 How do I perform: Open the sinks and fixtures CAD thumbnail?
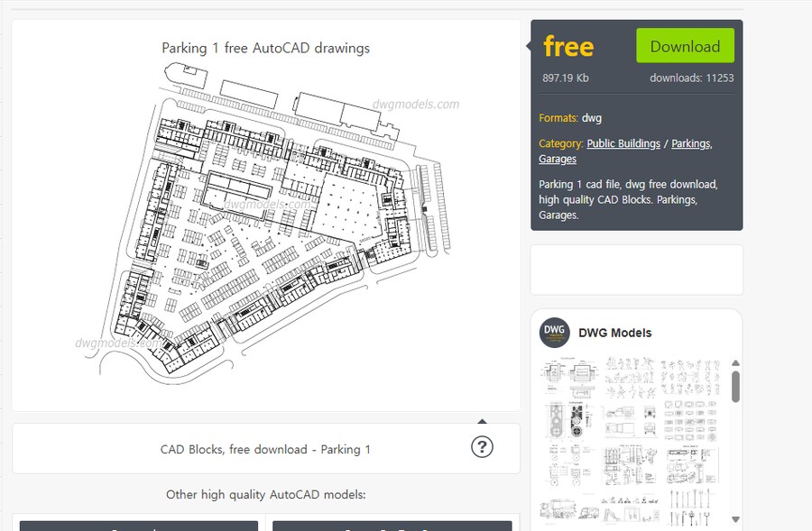click(x=691, y=422)
